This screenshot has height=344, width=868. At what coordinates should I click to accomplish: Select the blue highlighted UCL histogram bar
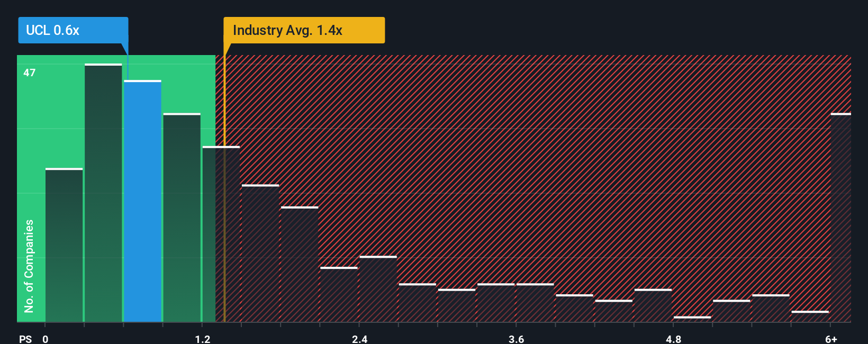tap(142, 201)
